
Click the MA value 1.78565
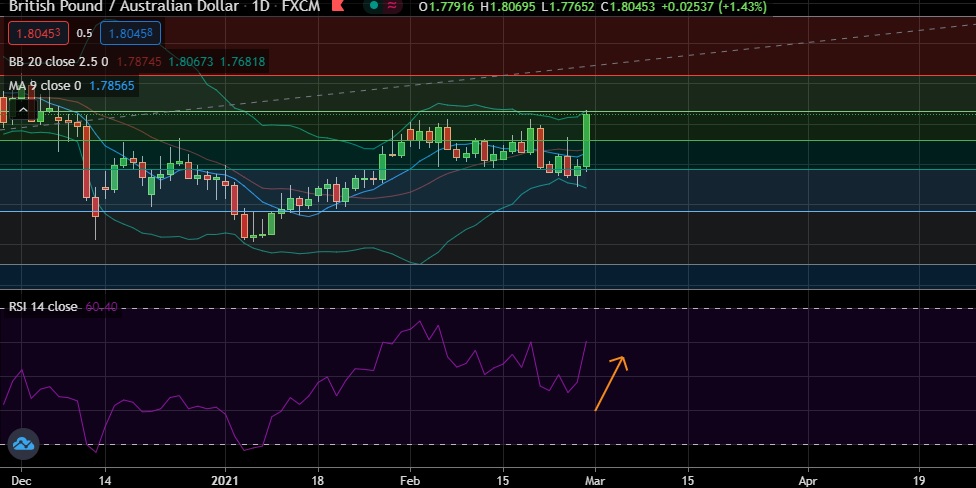112,86
